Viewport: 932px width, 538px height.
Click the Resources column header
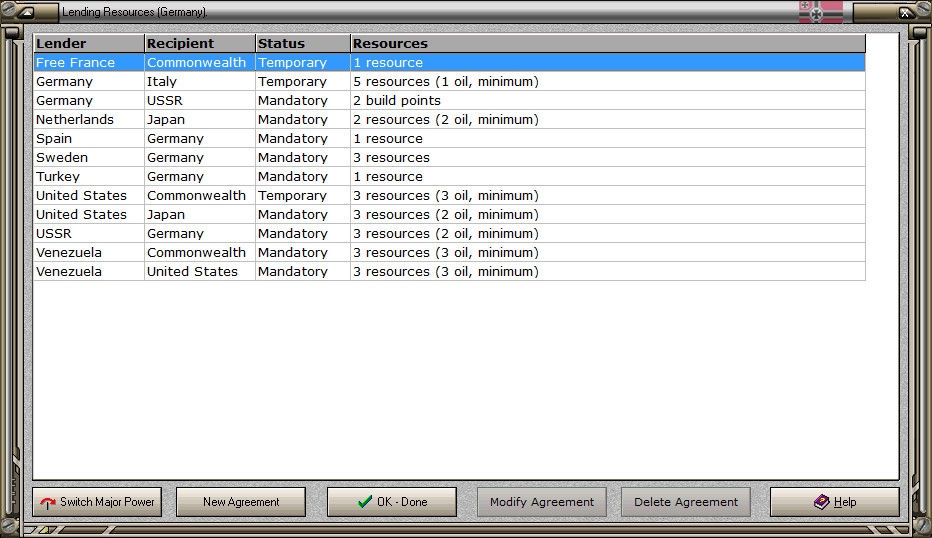pyautogui.click(x=608, y=43)
